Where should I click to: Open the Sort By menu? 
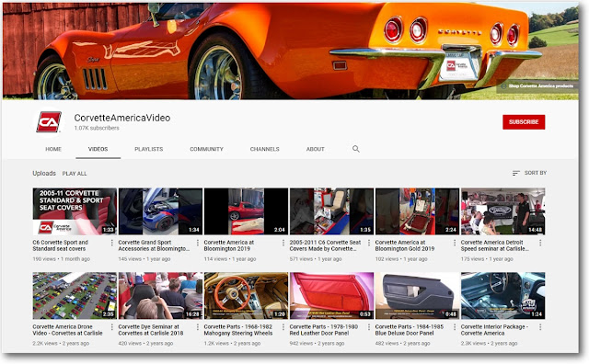[529, 173]
